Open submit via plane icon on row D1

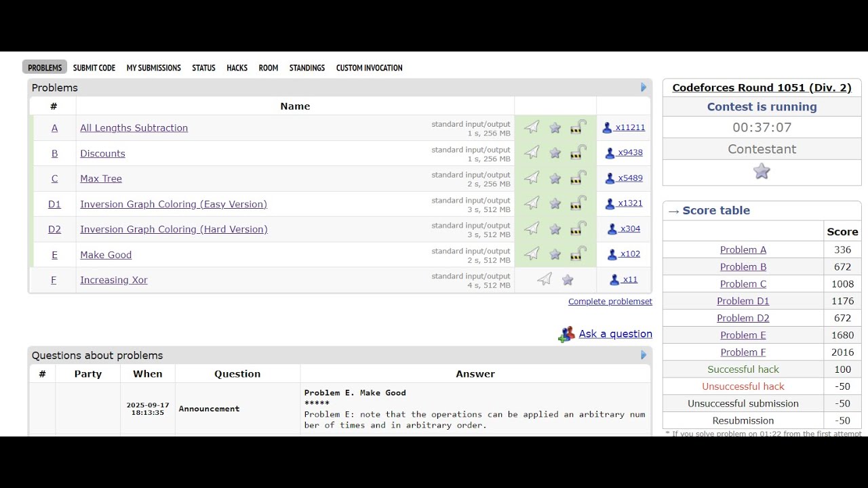pyautogui.click(x=532, y=203)
